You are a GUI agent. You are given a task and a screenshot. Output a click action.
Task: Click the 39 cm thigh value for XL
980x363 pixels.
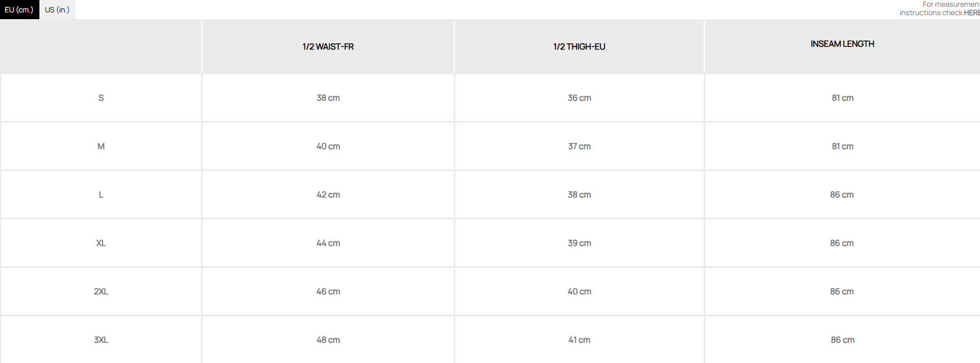pyautogui.click(x=579, y=243)
